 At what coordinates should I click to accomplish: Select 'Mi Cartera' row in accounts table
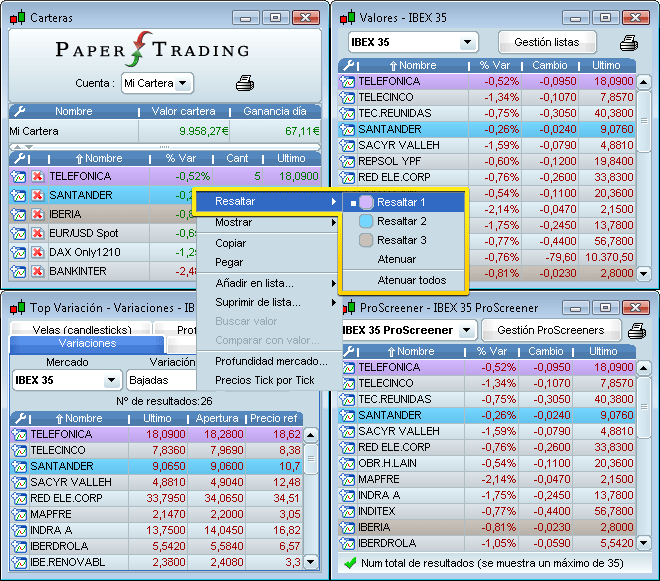coord(165,131)
